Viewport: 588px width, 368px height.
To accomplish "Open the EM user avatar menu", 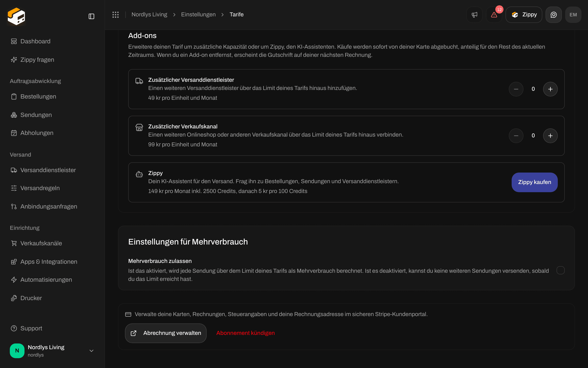I will [573, 15].
